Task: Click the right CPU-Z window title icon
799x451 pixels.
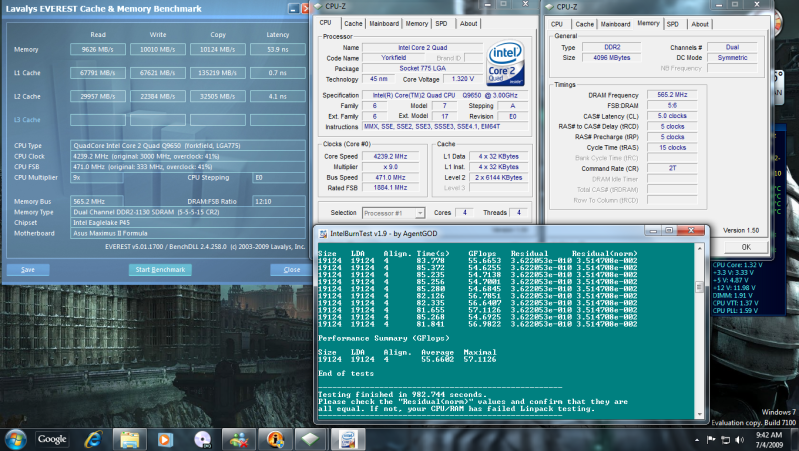Action: coord(549,7)
